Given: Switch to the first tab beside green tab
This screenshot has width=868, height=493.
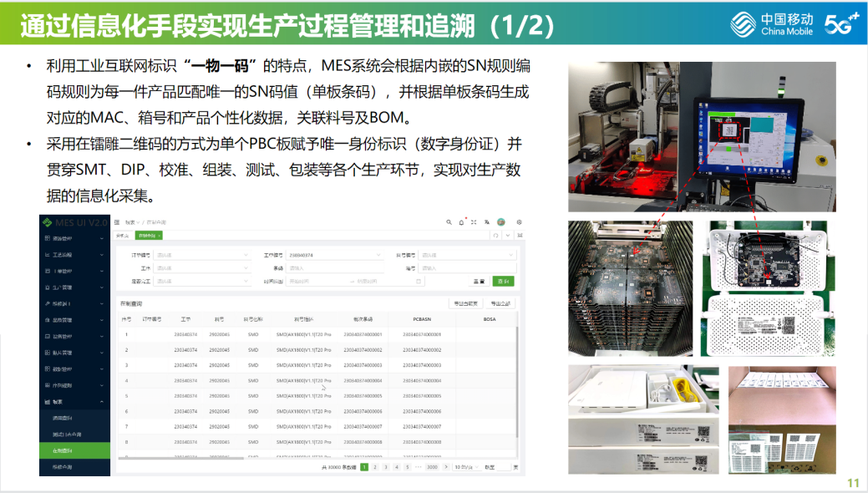Looking at the screenshot, I should (121, 236).
